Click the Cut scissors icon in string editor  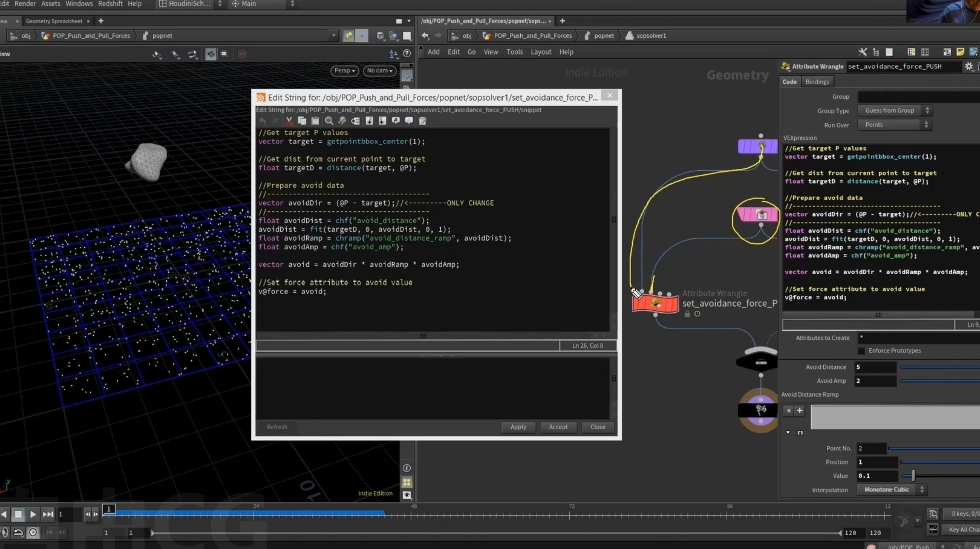(x=289, y=121)
